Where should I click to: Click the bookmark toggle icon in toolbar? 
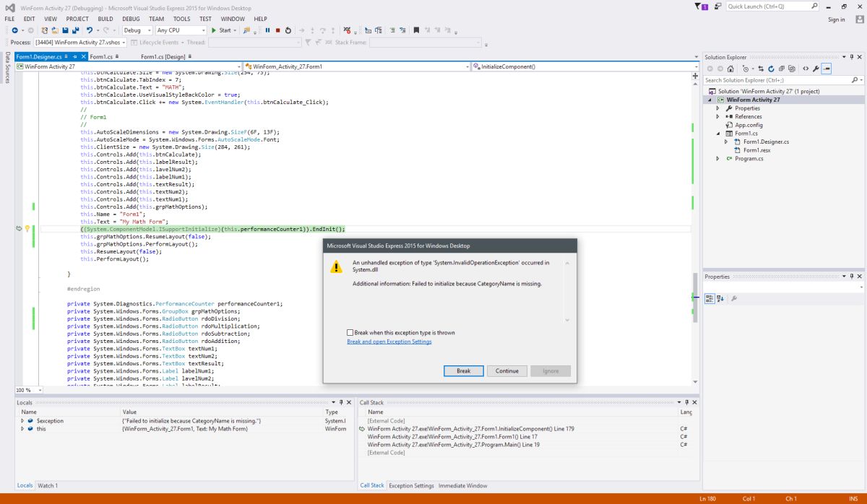pyautogui.click(x=416, y=30)
